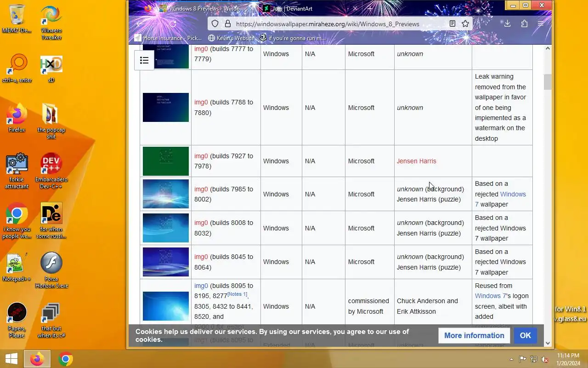
Task: Open the builds 7985 to 8002 wallpaper thumbnail
Action: pos(166,194)
